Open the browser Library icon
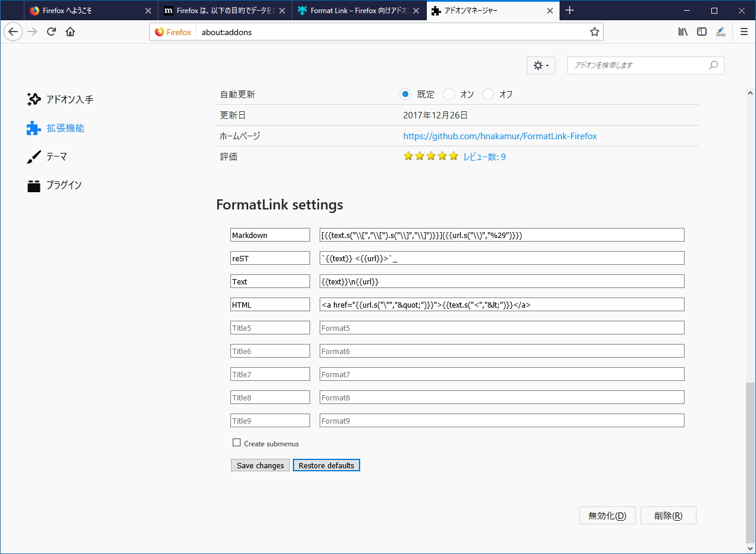The image size is (756, 554). tap(683, 32)
